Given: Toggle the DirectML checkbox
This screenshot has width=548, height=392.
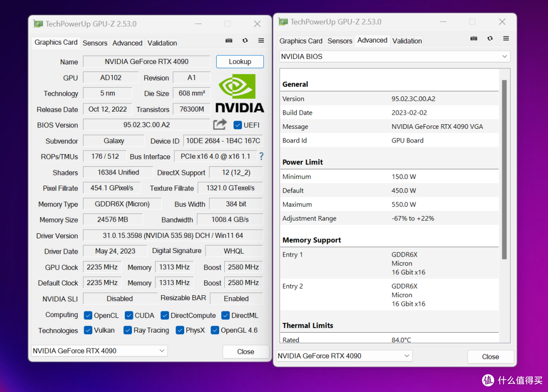Looking at the screenshot, I should tap(225, 315).
